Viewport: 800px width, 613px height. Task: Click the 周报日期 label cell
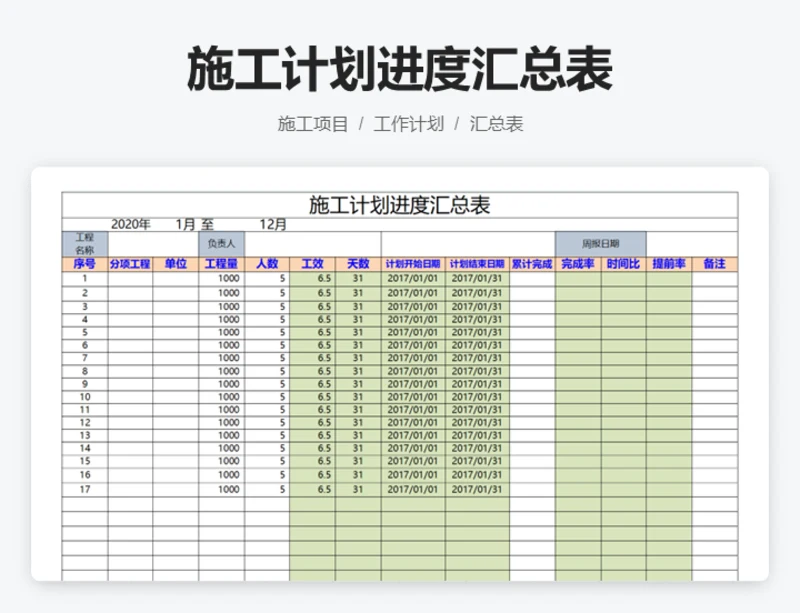click(x=601, y=244)
